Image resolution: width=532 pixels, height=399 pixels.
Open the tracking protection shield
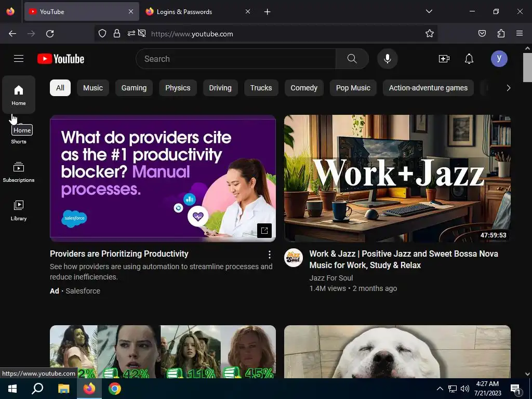pyautogui.click(x=102, y=33)
